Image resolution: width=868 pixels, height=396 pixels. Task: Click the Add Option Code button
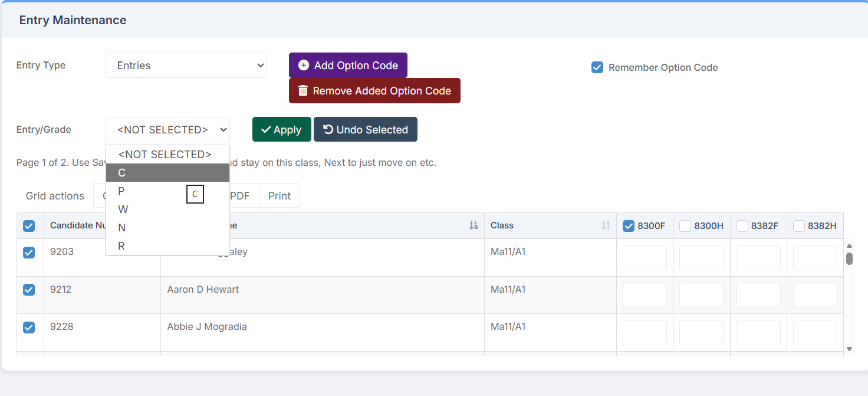pyautogui.click(x=348, y=66)
